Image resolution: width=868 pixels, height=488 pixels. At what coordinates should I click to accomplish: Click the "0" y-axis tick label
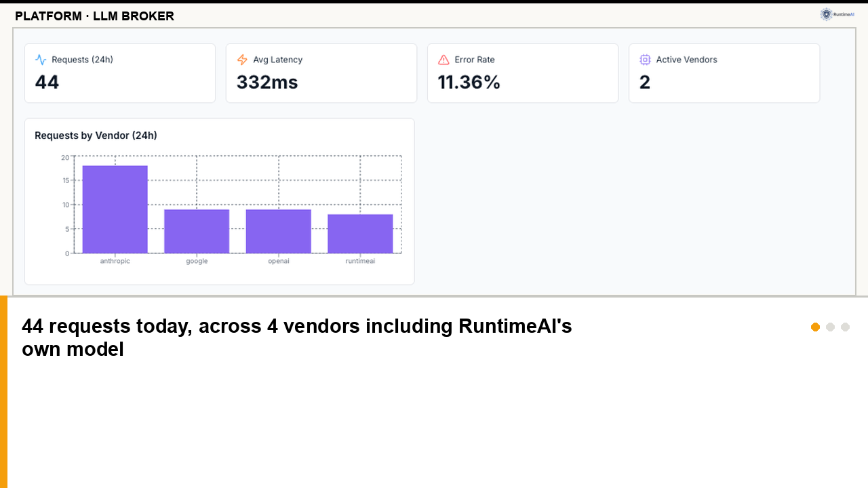click(67, 253)
